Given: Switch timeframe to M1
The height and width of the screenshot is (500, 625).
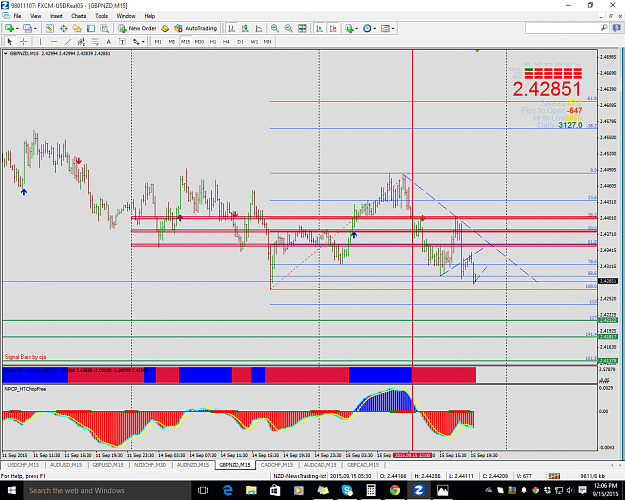Looking at the screenshot, I should click(x=158, y=41).
